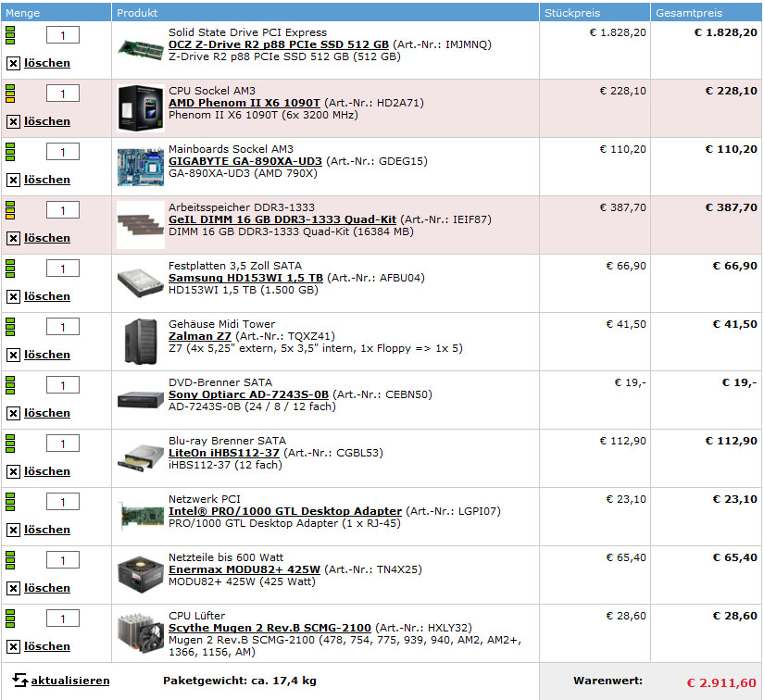The image size is (764, 700).
Task: Open AMD Phenom II X6 box thumbnail
Action: click(141, 108)
